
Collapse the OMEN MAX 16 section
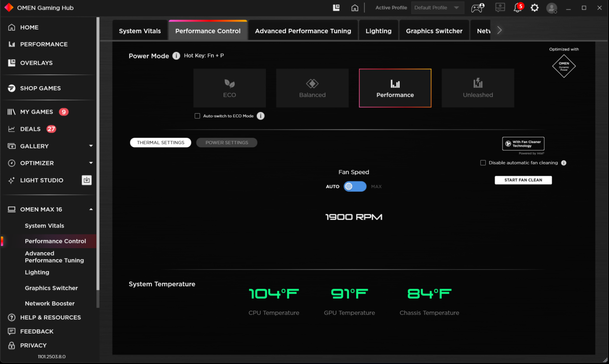point(91,209)
